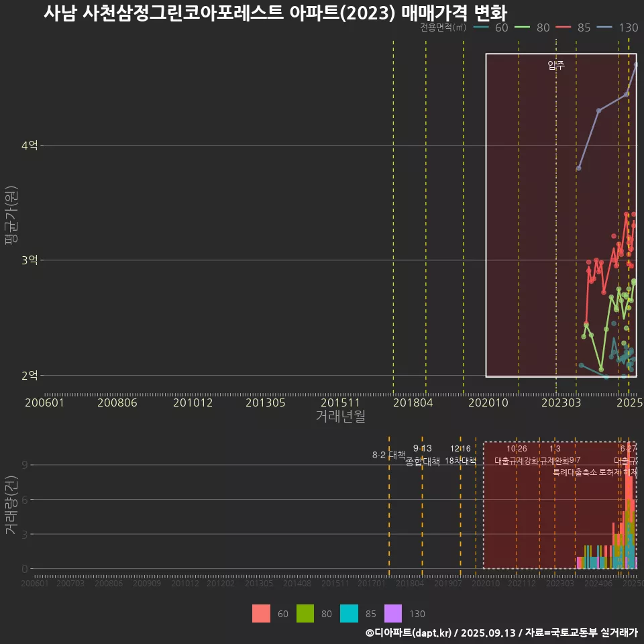This screenshot has height=644, width=644.
Task: Click the '12·16 18차대책' policy annotation
Action: [x=460, y=455]
